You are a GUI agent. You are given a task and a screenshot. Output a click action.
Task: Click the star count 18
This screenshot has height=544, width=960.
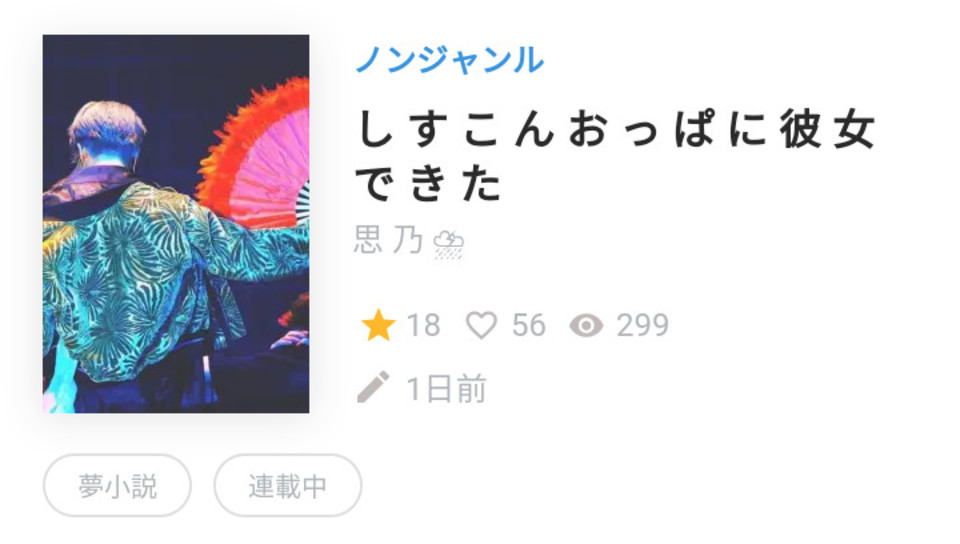424,325
